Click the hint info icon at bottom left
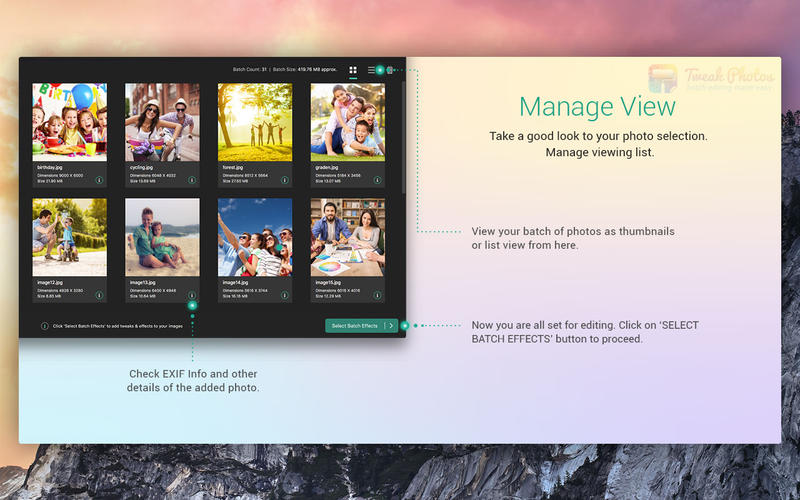The width and height of the screenshot is (800, 500). pyautogui.click(x=44, y=326)
